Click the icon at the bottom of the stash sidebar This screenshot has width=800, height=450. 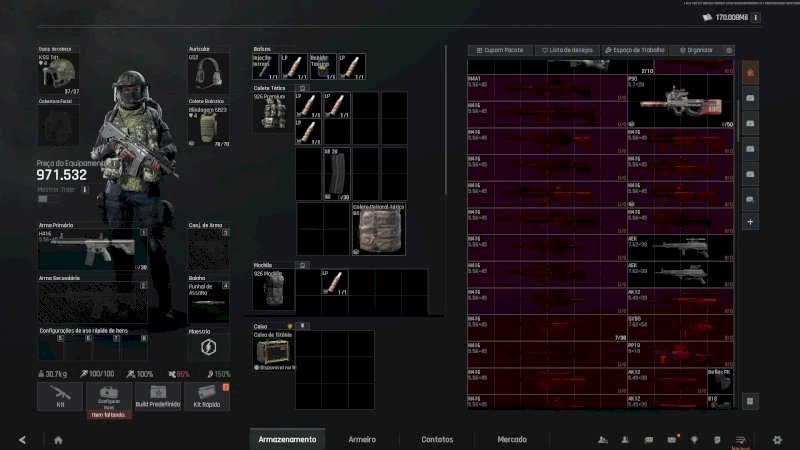coord(750,401)
